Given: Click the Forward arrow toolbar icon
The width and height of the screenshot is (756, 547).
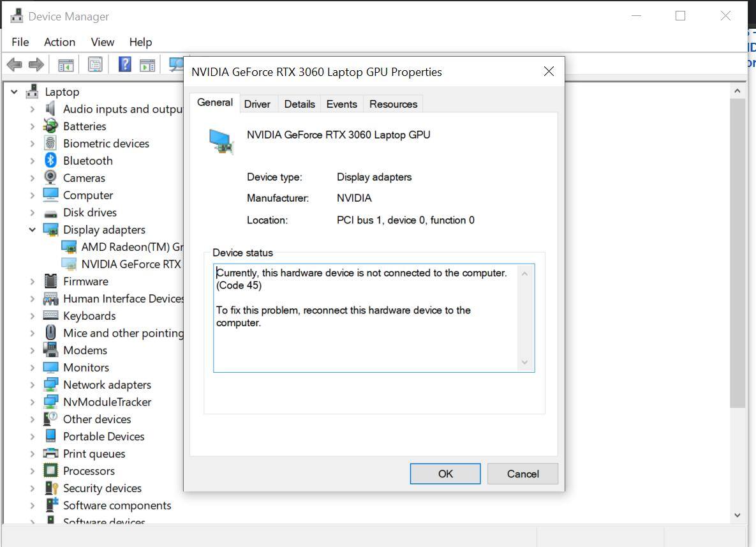Looking at the screenshot, I should click(x=36, y=64).
